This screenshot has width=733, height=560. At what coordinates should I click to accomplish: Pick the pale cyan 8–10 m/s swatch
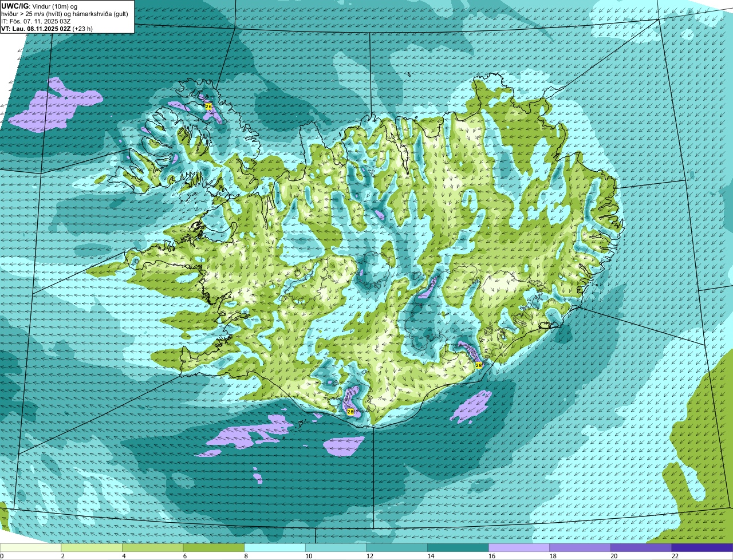click(275, 547)
